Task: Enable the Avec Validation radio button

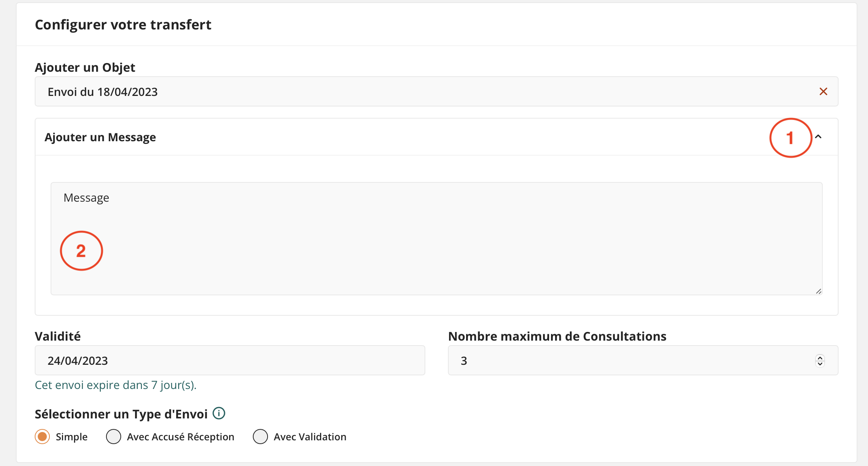Action: 260,437
